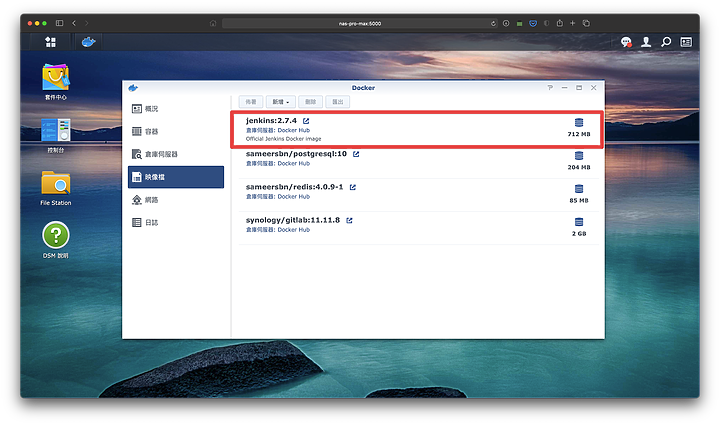720x425 pixels.
Task: Select the 映像檔 (Image) section
Action: [x=176, y=177]
